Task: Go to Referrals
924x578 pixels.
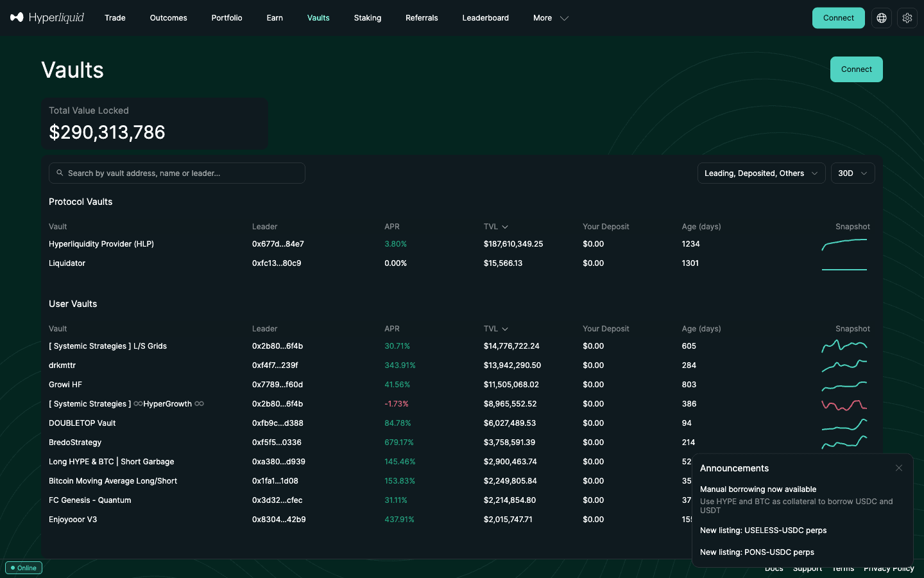Action: [x=422, y=18]
